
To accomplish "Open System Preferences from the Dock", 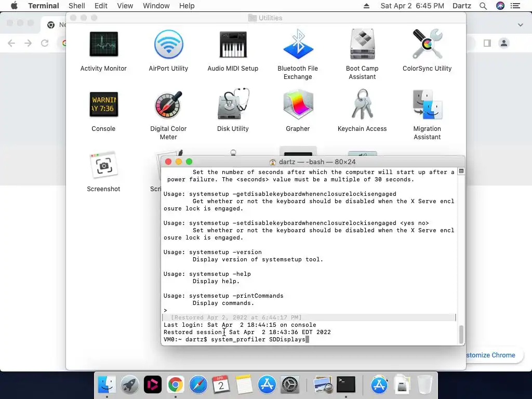I will point(290,384).
